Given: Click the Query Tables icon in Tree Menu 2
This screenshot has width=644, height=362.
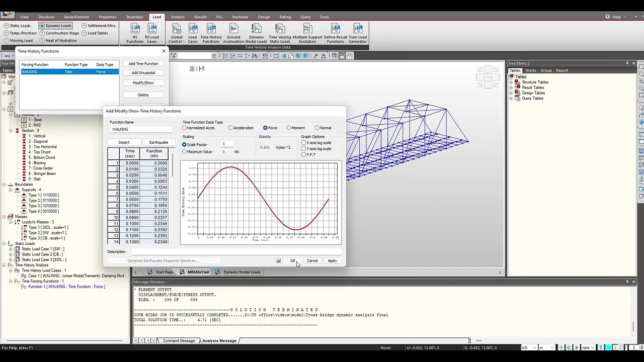Looking at the screenshot, I should pos(517,99).
